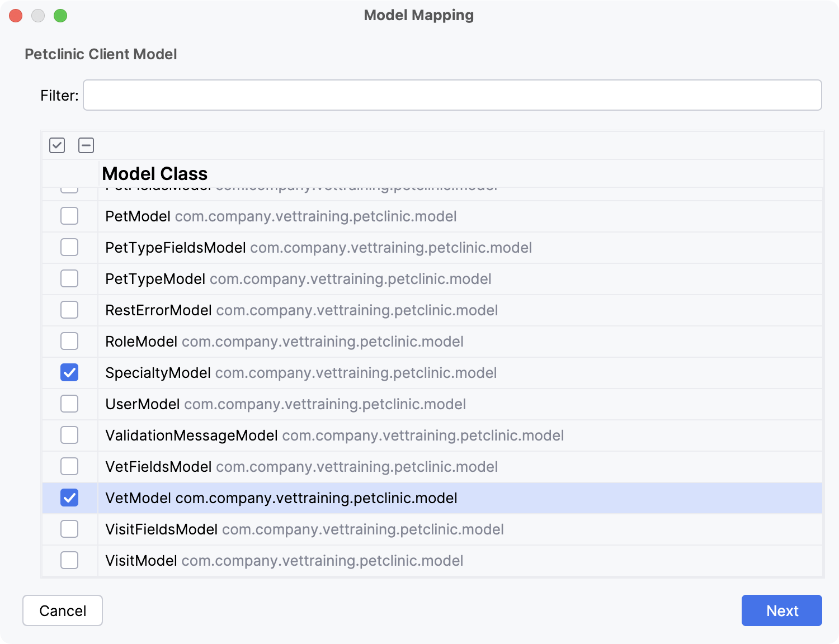
Task: Toggle the UserModel checkbox on
Action: (x=69, y=404)
